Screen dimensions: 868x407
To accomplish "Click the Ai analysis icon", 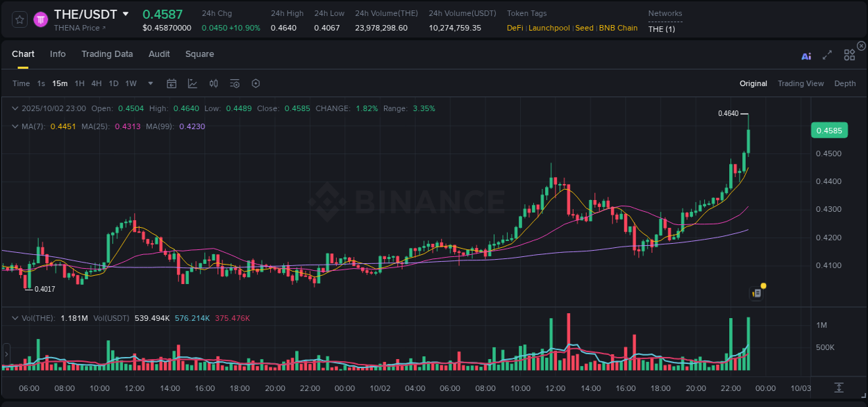I will pos(806,55).
